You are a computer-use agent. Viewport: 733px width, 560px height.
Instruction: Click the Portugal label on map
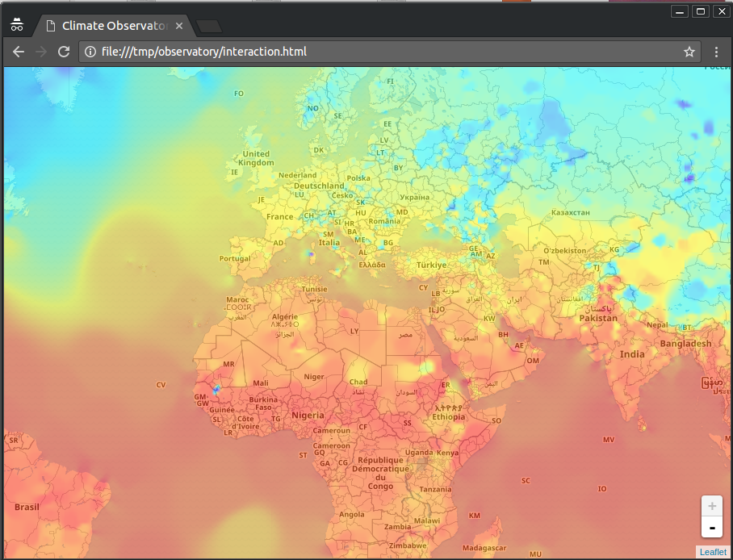point(235,258)
